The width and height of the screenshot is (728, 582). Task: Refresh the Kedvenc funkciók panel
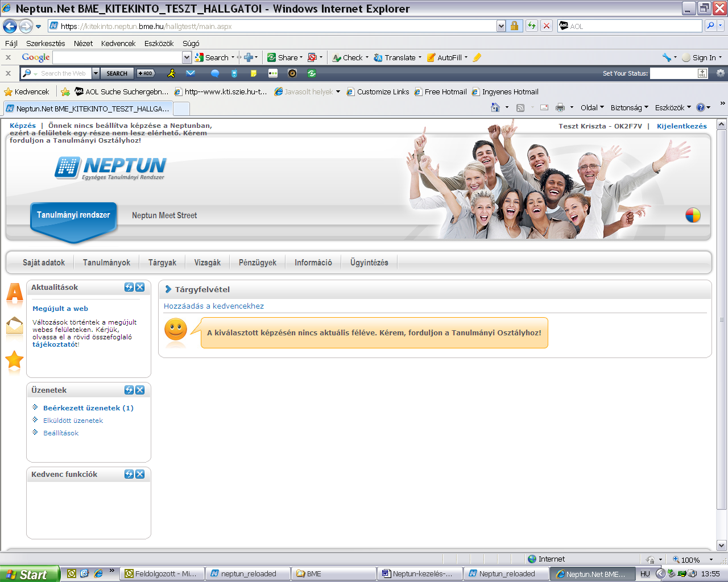pyautogui.click(x=129, y=475)
